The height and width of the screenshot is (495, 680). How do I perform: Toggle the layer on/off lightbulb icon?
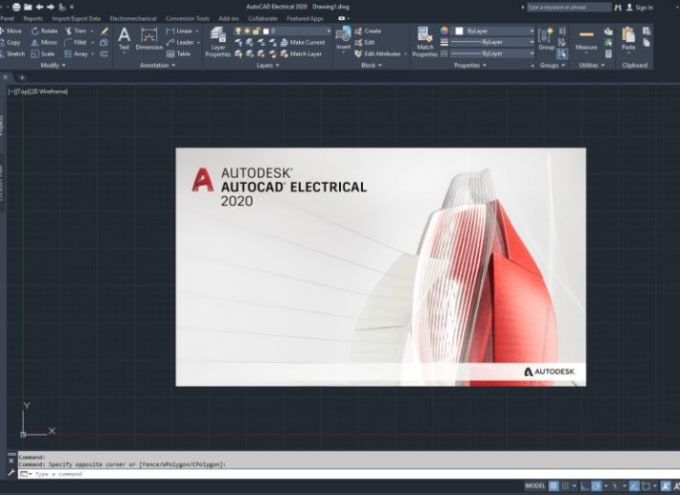click(238, 31)
